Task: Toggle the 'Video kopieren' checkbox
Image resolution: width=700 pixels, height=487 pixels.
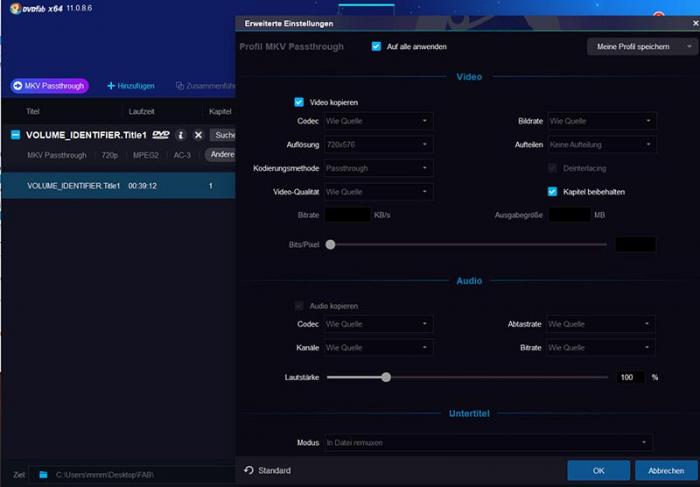Action: pos(299,102)
